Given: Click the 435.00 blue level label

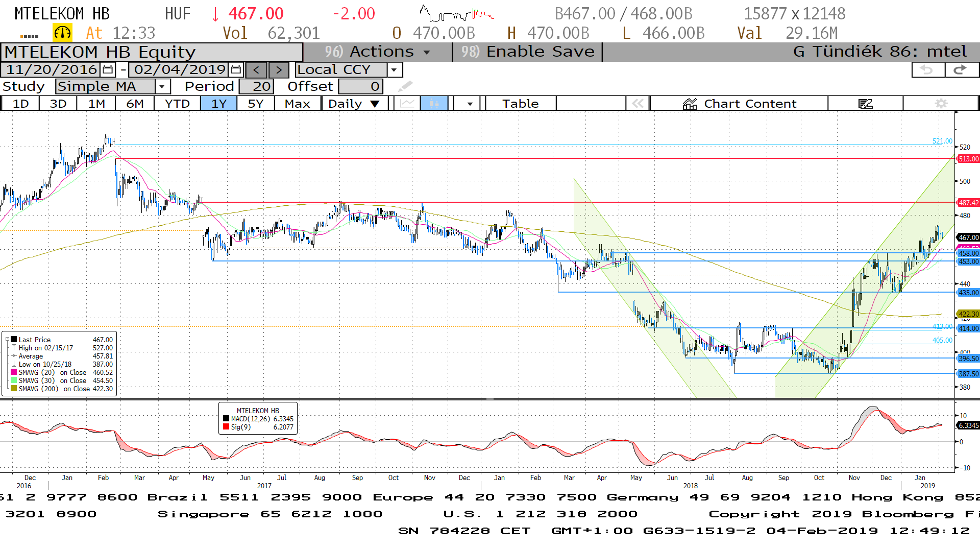Looking at the screenshot, I should pos(968,293).
